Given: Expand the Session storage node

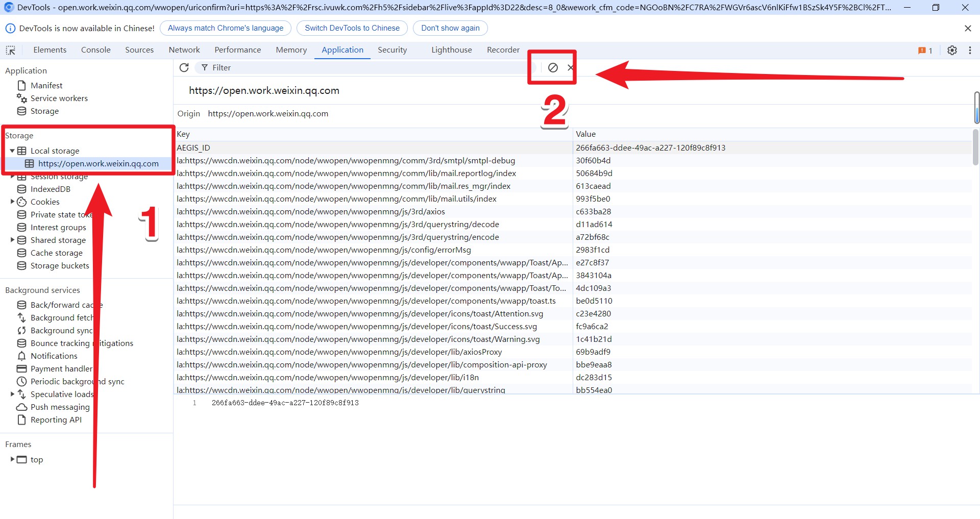Looking at the screenshot, I should pos(12,177).
